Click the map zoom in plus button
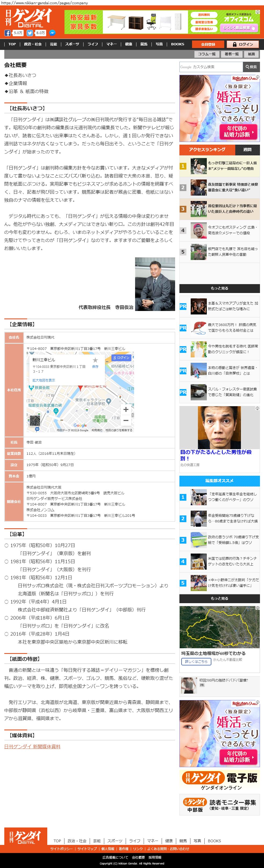This screenshot has height=868, width=264. (126, 409)
